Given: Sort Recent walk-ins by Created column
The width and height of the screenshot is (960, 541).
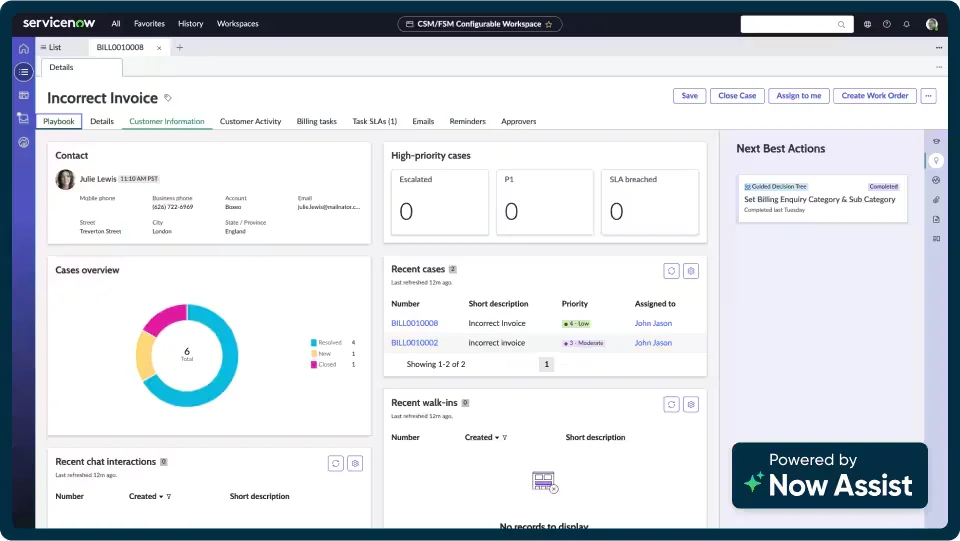Looking at the screenshot, I should click(x=478, y=437).
